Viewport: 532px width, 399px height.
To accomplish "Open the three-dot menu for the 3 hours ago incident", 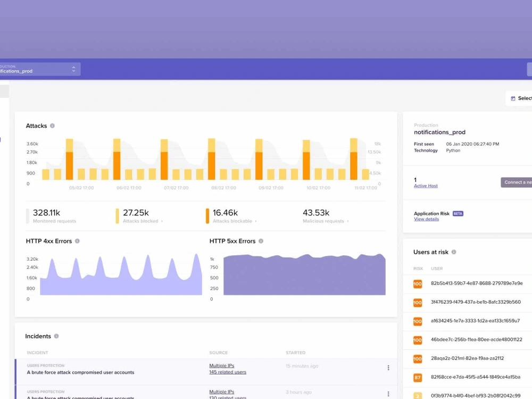I will (x=388, y=394).
